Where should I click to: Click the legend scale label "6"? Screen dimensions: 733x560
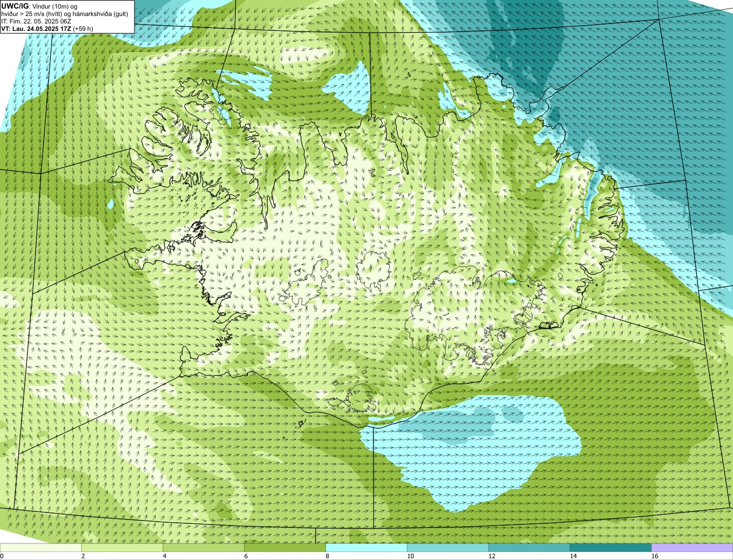click(246, 556)
